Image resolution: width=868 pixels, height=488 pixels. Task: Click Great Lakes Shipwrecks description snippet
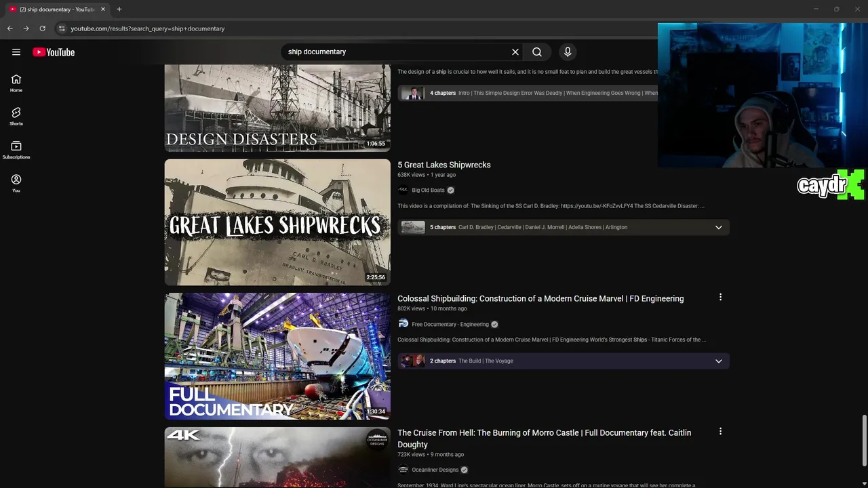pos(551,206)
